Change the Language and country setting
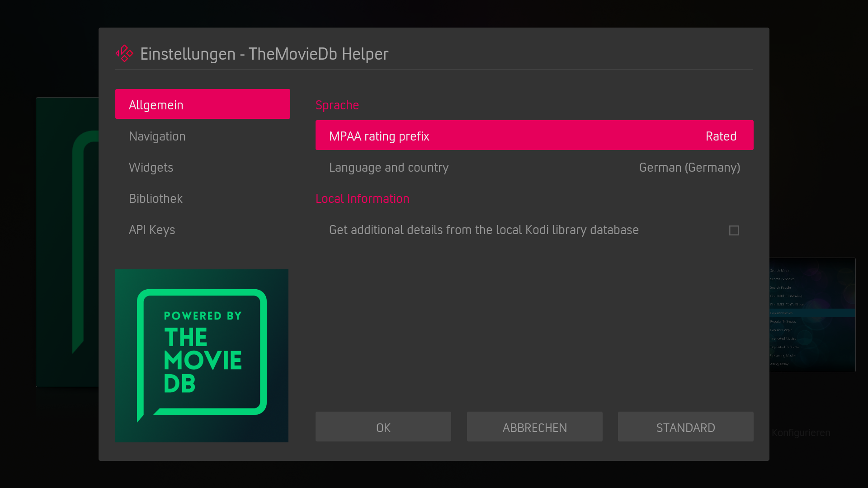This screenshot has height=488, width=868. click(534, 167)
